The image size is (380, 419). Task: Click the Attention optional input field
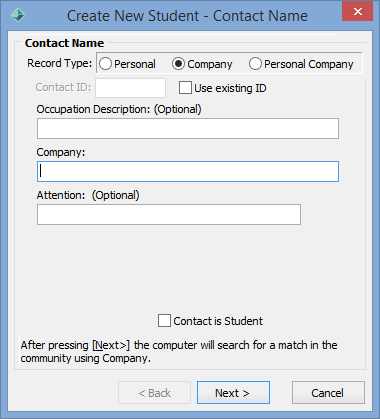[x=169, y=215]
